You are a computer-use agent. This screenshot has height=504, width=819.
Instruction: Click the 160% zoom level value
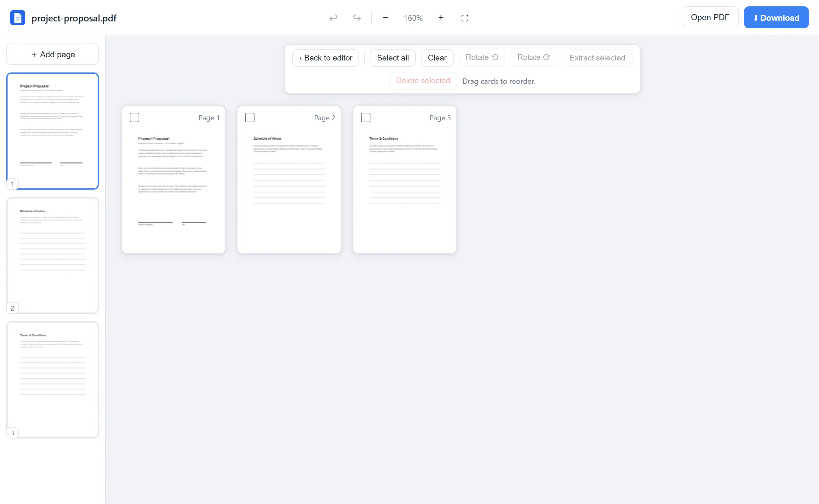click(x=413, y=18)
